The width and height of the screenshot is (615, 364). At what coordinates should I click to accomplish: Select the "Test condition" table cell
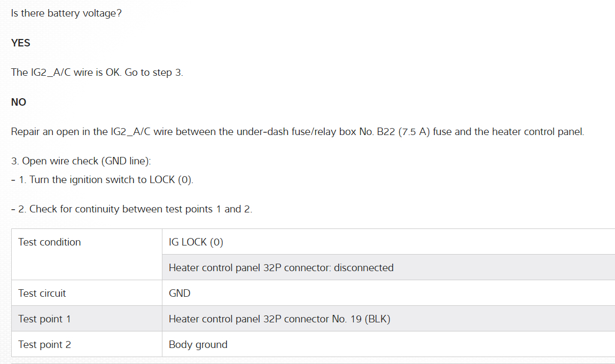[50, 242]
